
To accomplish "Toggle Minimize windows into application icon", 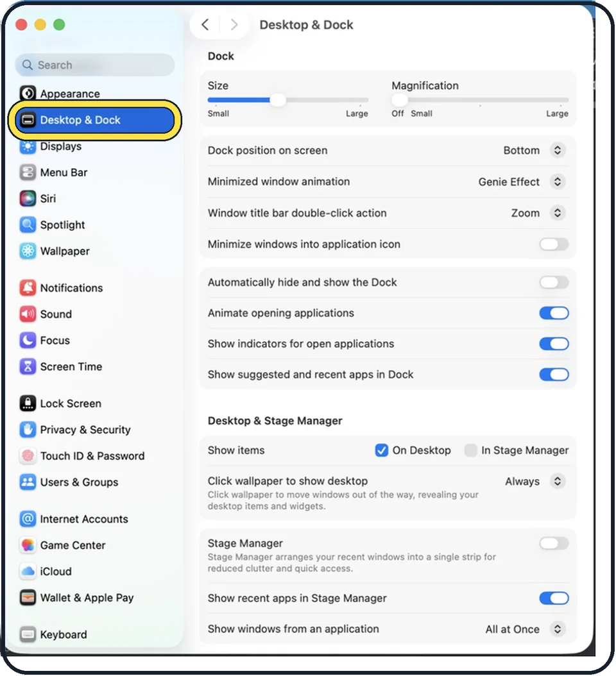I will coord(554,244).
